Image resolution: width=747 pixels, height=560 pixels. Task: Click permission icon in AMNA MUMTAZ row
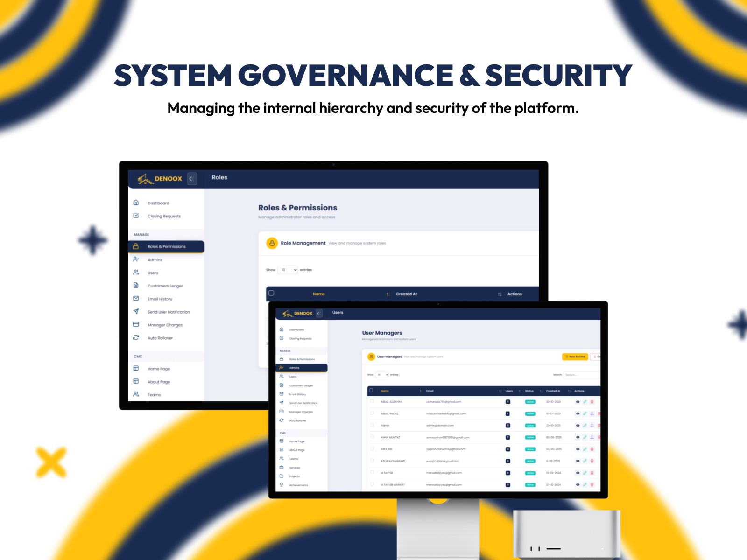coord(592,437)
